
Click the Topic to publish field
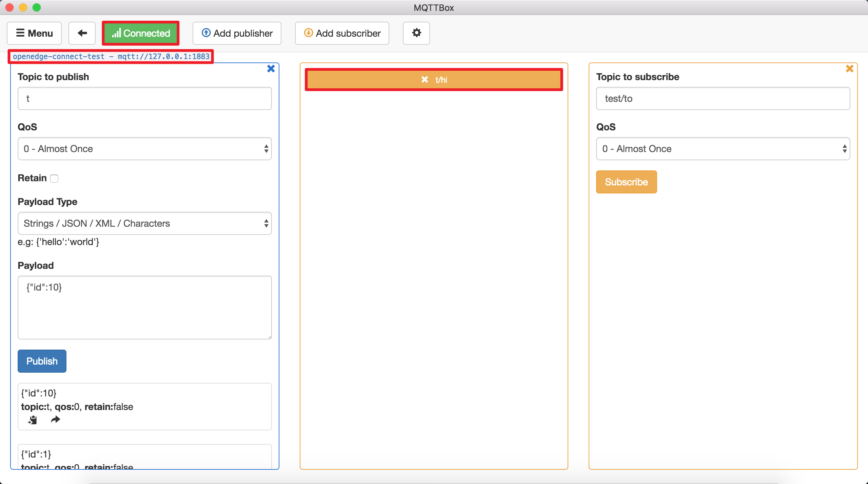[144, 98]
